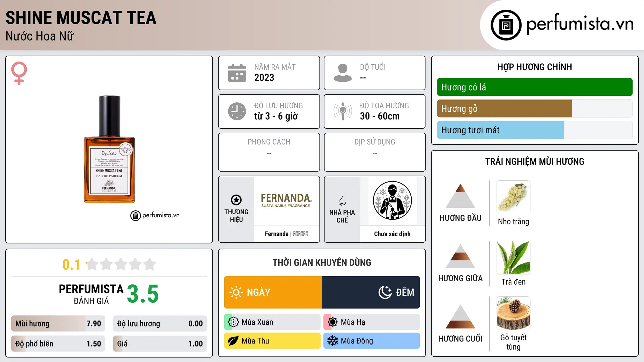The width and height of the screenshot is (644, 362).
Task: Click the Trà đen note name
Action: pos(514,282)
